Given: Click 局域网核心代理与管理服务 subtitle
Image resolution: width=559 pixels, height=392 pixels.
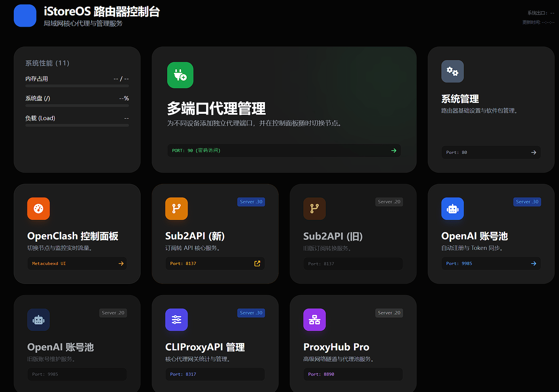Looking at the screenshot, I should click(83, 23).
